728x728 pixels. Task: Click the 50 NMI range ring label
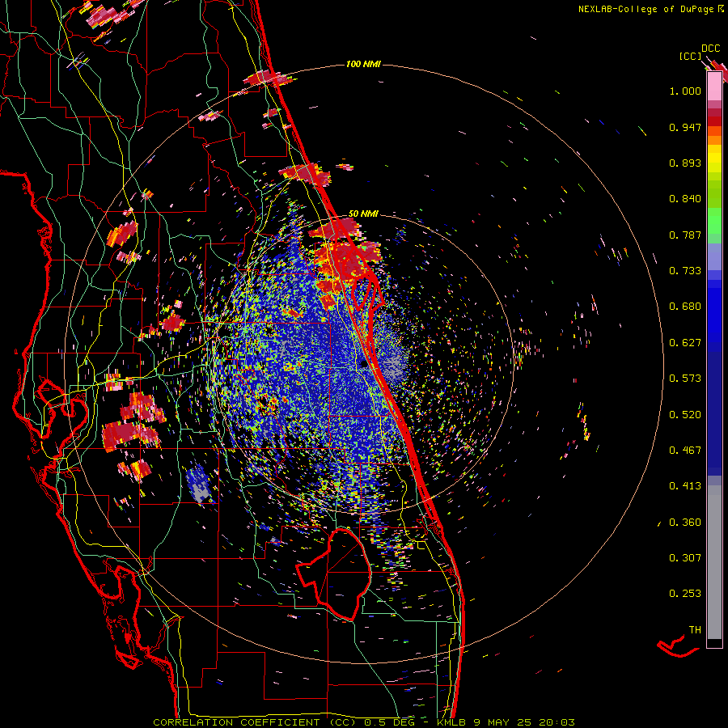(x=363, y=214)
